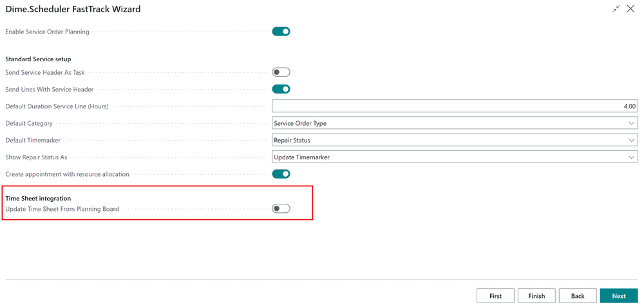Toggle Enable Service Order Planning switch
The image size is (644, 307).
click(x=281, y=31)
